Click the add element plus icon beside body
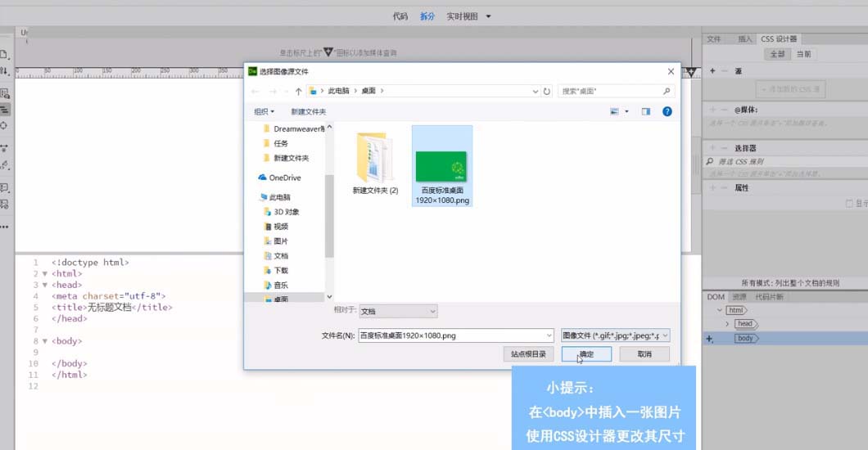 [709, 339]
